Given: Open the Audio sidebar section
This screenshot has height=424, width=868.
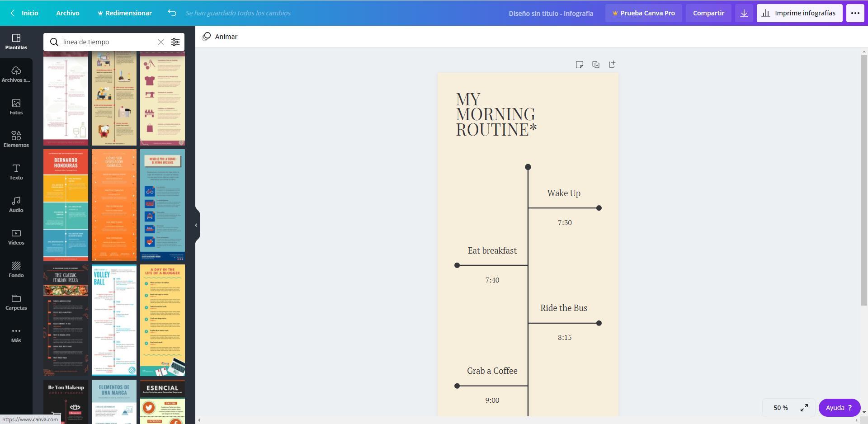Looking at the screenshot, I should 16,204.
